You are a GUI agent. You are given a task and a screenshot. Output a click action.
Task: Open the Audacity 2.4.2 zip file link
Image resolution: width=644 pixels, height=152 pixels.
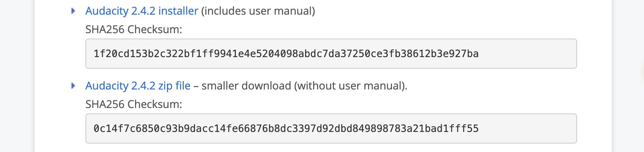coord(138,86)
